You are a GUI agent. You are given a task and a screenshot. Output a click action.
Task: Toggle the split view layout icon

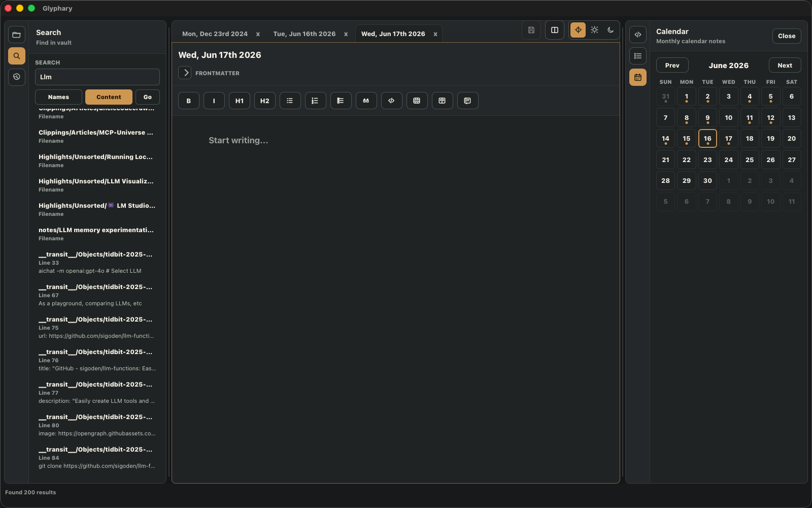(x=555, y=30)
